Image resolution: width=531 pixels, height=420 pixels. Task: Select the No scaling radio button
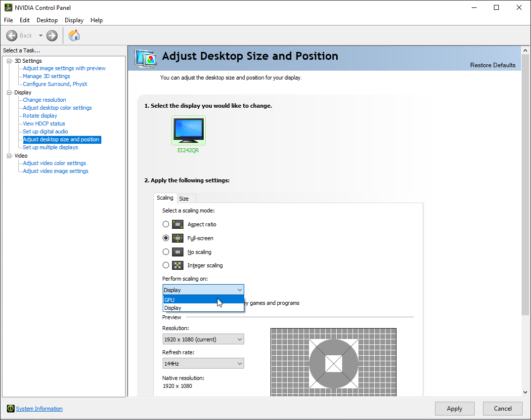point(166,252)
